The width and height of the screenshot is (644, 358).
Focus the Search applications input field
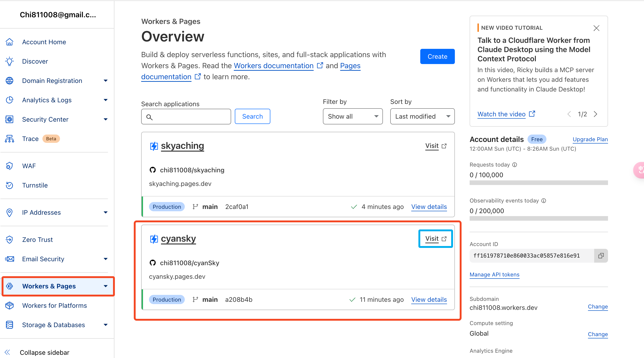(186, 117)
